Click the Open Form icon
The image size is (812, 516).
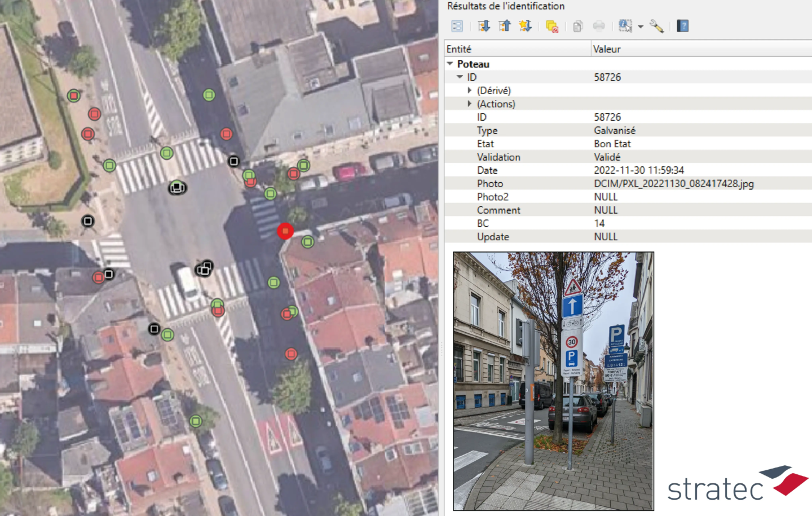pos(457,26)
